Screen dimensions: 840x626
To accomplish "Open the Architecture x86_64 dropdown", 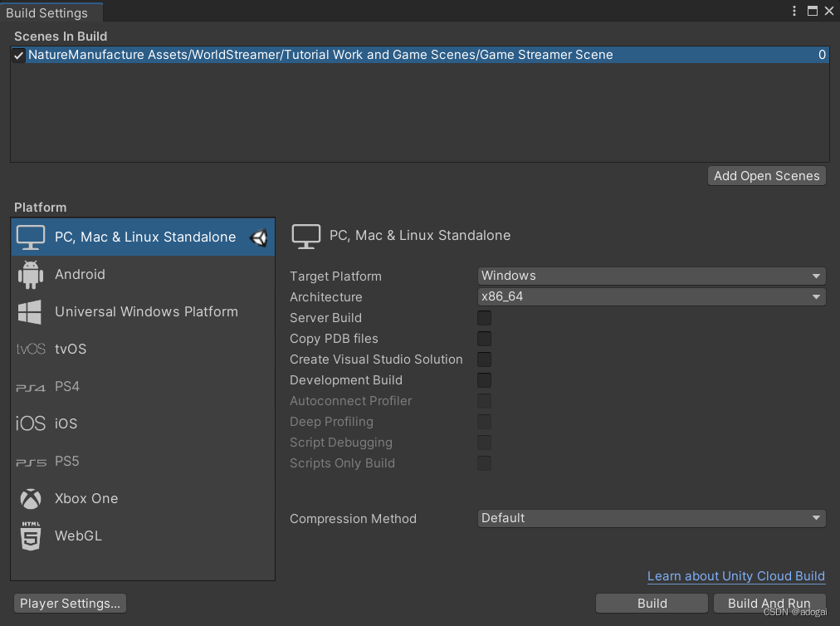I will pyautogui.click(x=652, y=297).
